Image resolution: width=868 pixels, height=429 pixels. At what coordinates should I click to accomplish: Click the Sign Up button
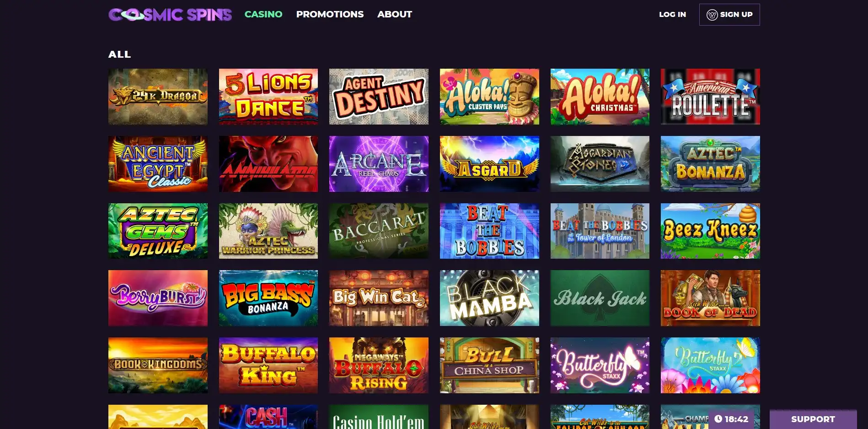[729, 15]
